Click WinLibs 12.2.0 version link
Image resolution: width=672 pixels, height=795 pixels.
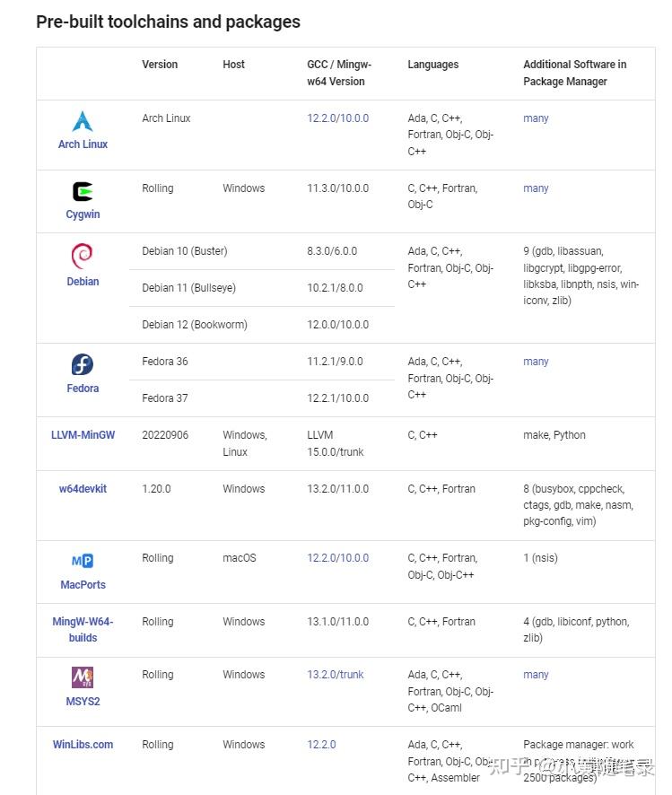click(x=321, y=744)
